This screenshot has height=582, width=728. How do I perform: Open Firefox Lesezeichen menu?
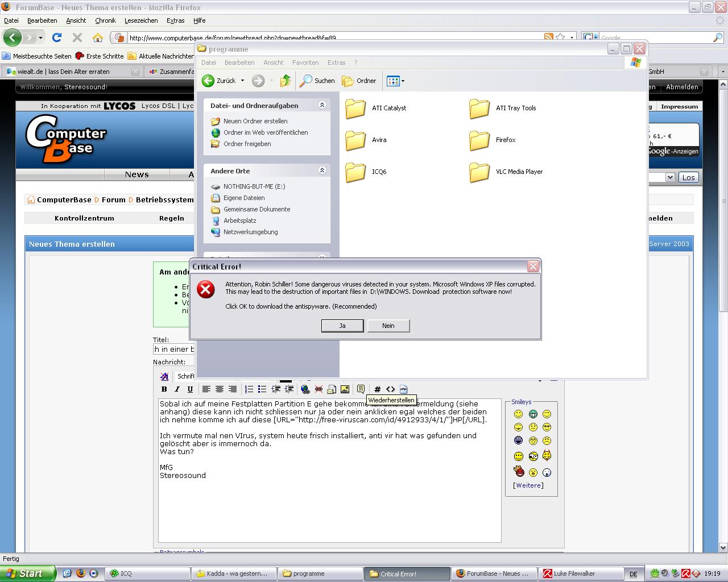141,20
